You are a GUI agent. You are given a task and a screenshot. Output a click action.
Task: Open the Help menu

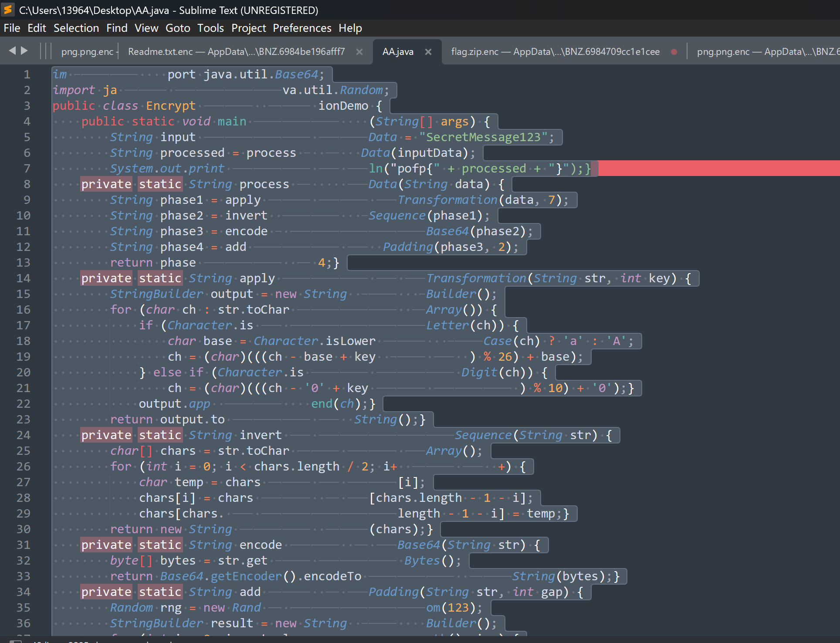pos(350,28)
